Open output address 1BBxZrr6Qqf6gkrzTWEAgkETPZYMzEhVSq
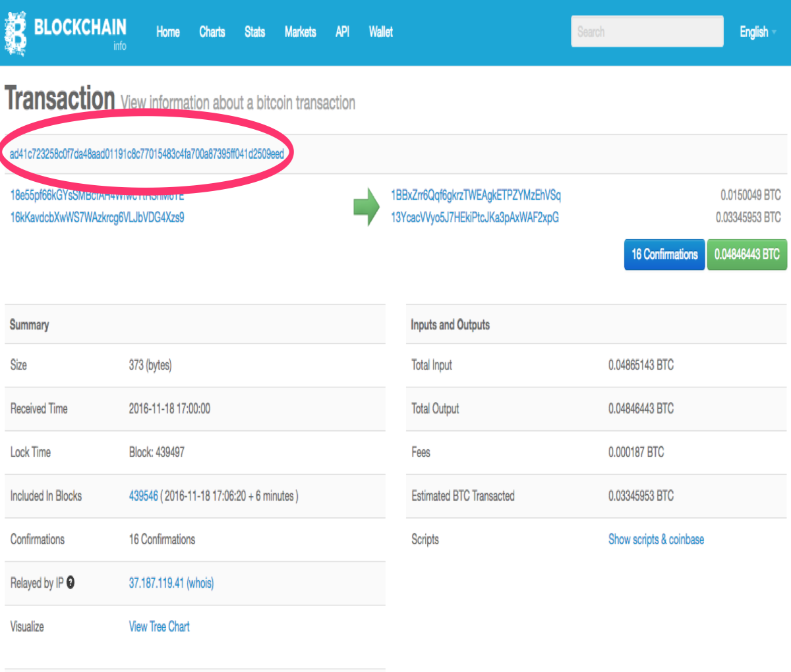The image size is (791, 672). coord(476,195)
